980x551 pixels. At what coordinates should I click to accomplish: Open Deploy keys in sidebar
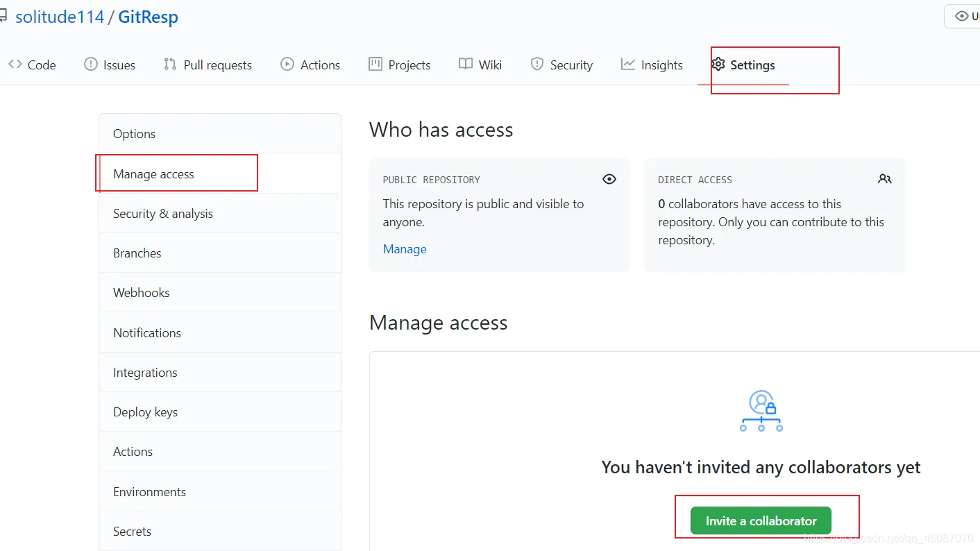tap(146, 412)
